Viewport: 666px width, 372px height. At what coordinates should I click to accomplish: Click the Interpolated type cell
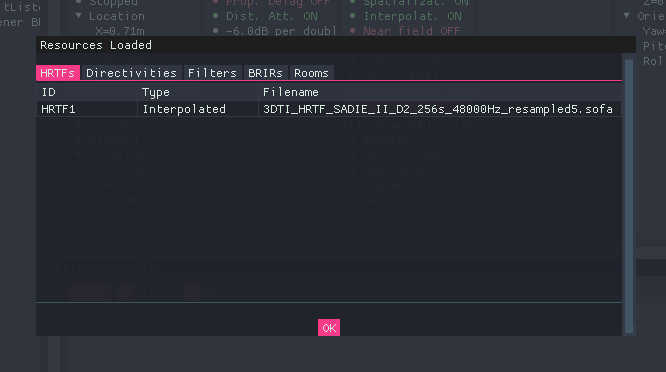[198, 109]
